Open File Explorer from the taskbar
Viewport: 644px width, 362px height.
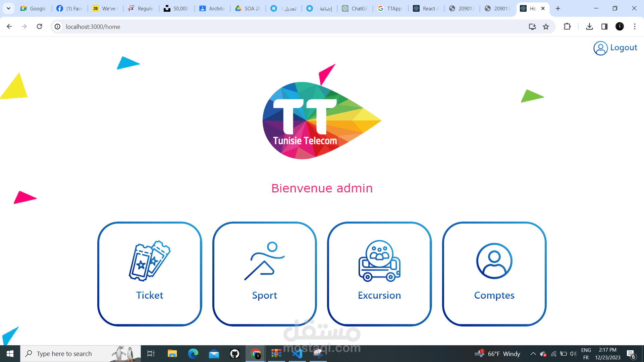172,354
